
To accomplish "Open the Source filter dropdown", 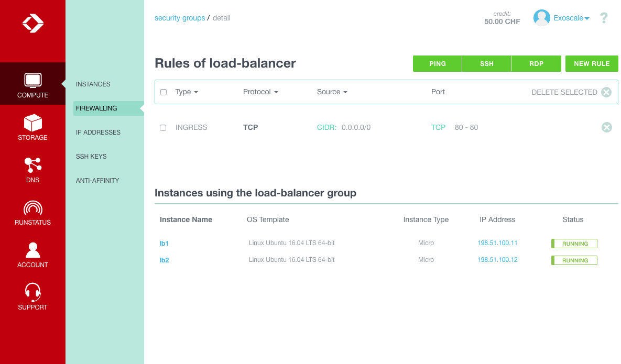I will coord(332,92).
